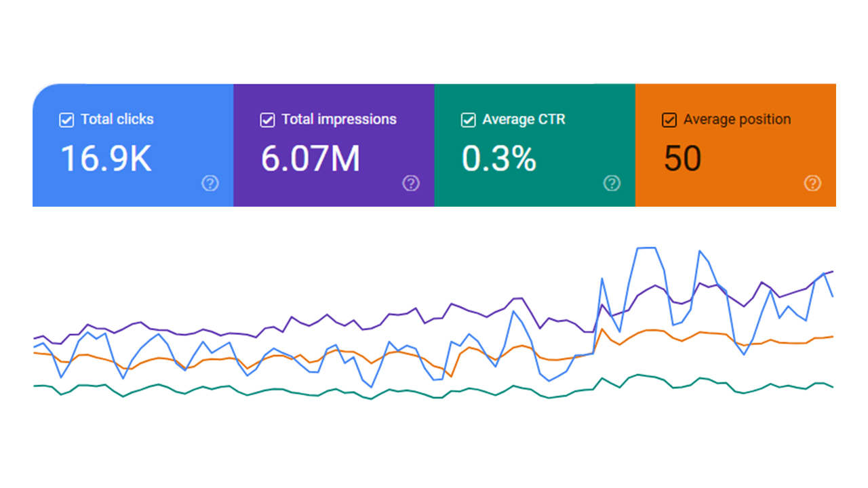868x488 pixels.
Task: Click the left start of the green line
Action: coord(35,386)
